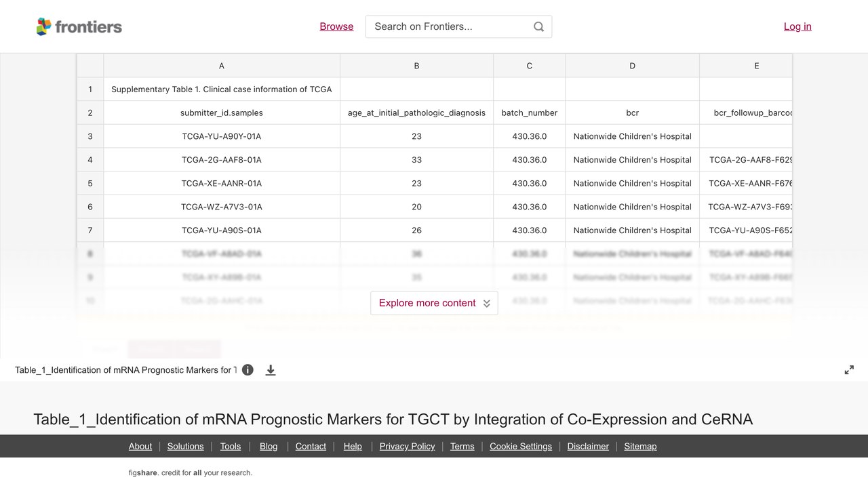
Task: Click cell TCGA-2G-AAF8-01A
Action: pyautogui.click(x=222, y=160)
